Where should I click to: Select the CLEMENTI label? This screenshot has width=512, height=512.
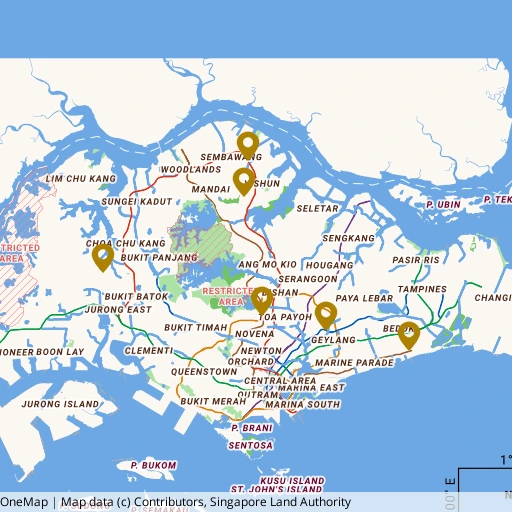click(149, 351)
